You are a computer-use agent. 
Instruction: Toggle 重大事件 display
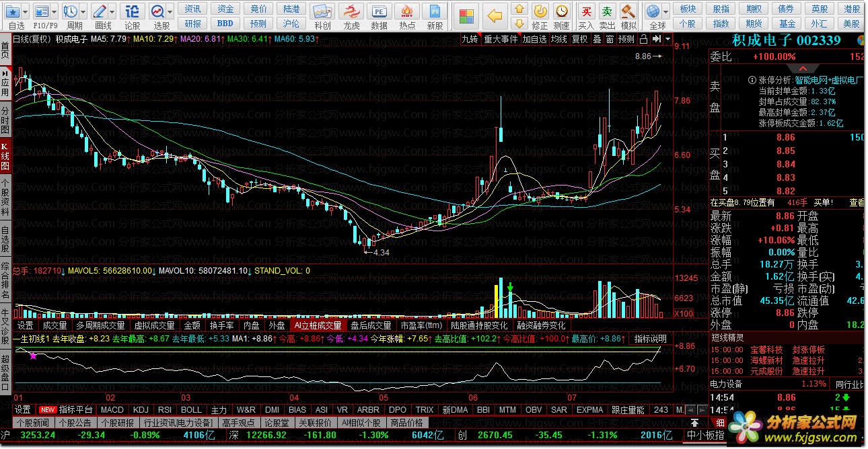(501, 39)
